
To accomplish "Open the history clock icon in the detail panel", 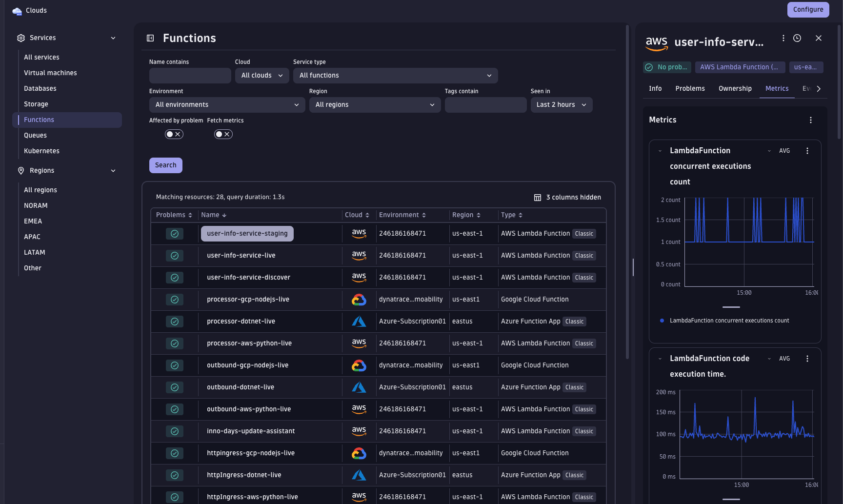I will (x=798, y=38).
